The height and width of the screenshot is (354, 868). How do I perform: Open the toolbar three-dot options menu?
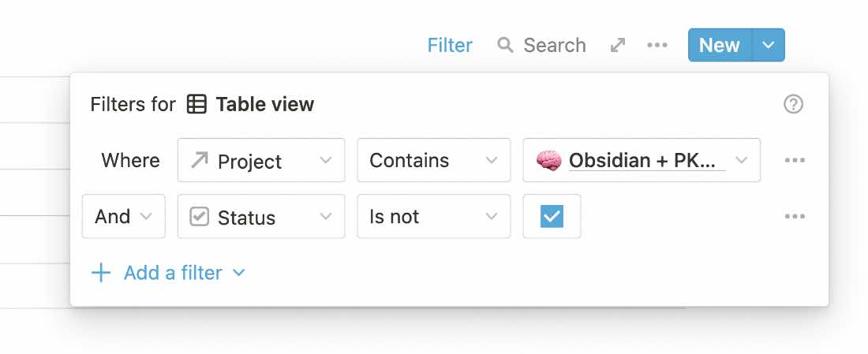click(x=657, y=45)
